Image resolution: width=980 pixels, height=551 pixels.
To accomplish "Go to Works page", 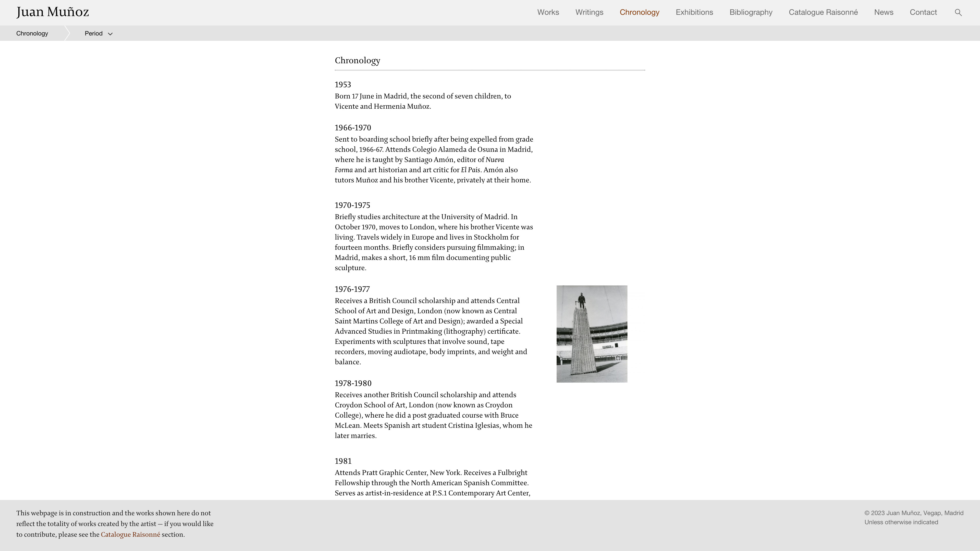I will click(548, 12).
